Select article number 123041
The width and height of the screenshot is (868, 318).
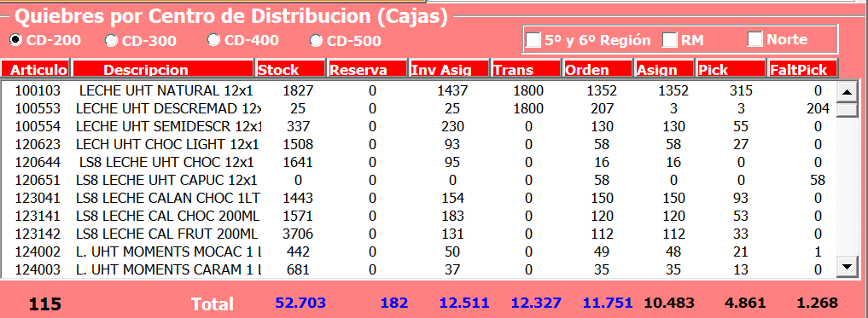pyautogui.click(x=38, y=198)
